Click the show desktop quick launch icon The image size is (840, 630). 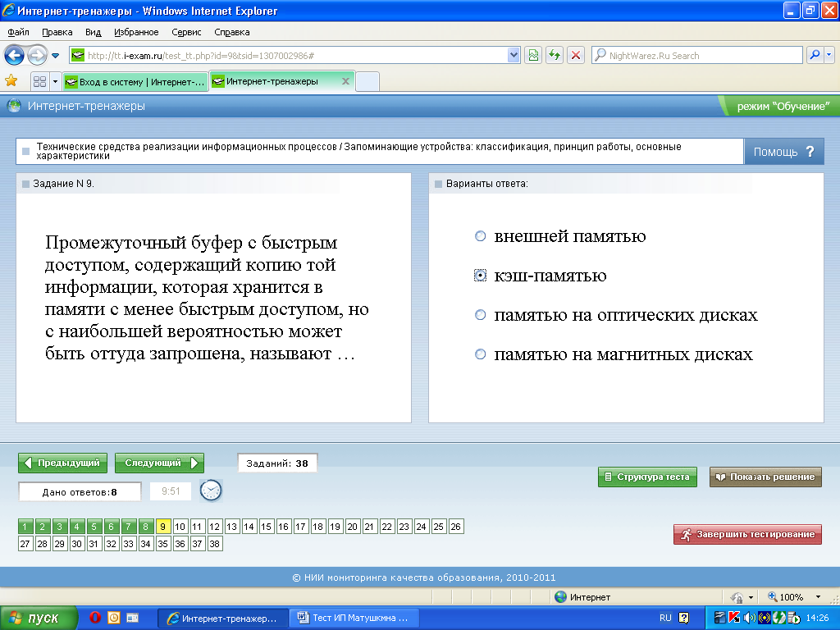pyautogui.click(x=132, y=618)
